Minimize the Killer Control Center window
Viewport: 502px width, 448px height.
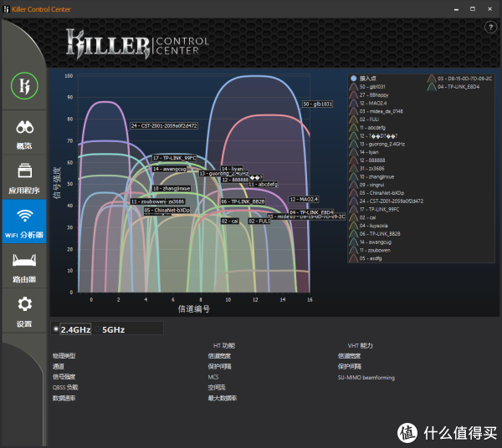click(456, 9)
